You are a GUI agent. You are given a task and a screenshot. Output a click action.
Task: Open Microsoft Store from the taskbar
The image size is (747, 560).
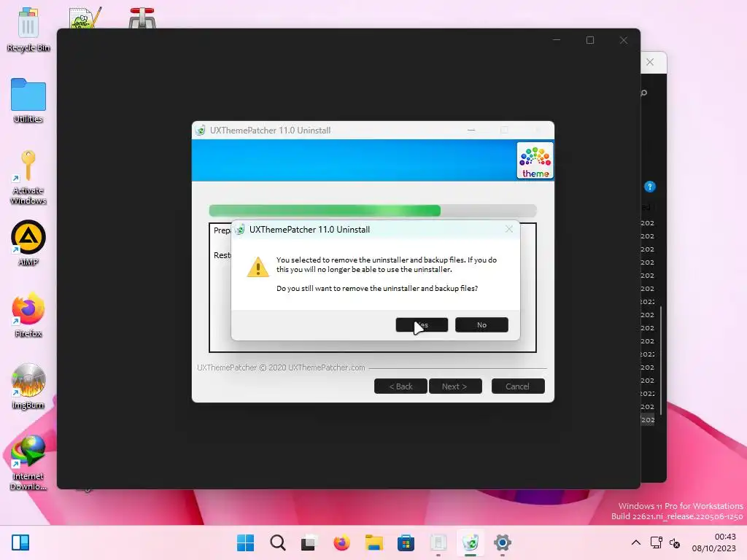point(406,542)
